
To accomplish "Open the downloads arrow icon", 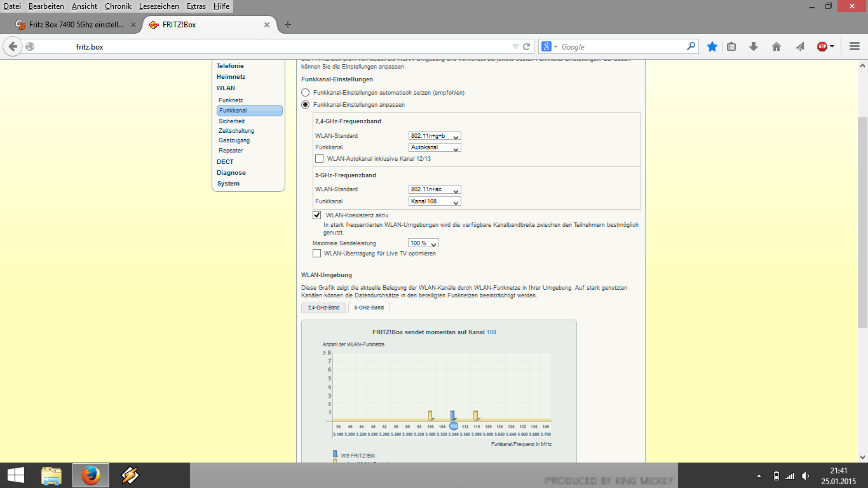I will pos(754,46).
